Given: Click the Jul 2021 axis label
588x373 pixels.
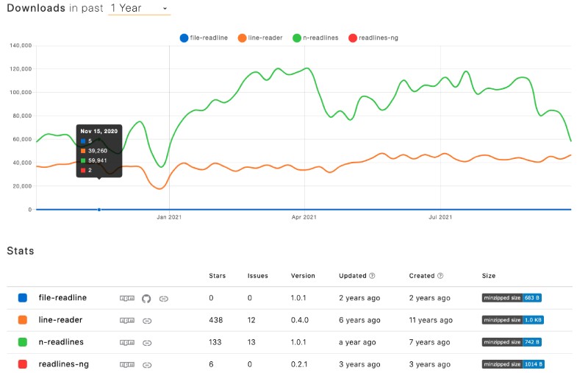Looking at the screenshot, I should (x=440, y=217).
